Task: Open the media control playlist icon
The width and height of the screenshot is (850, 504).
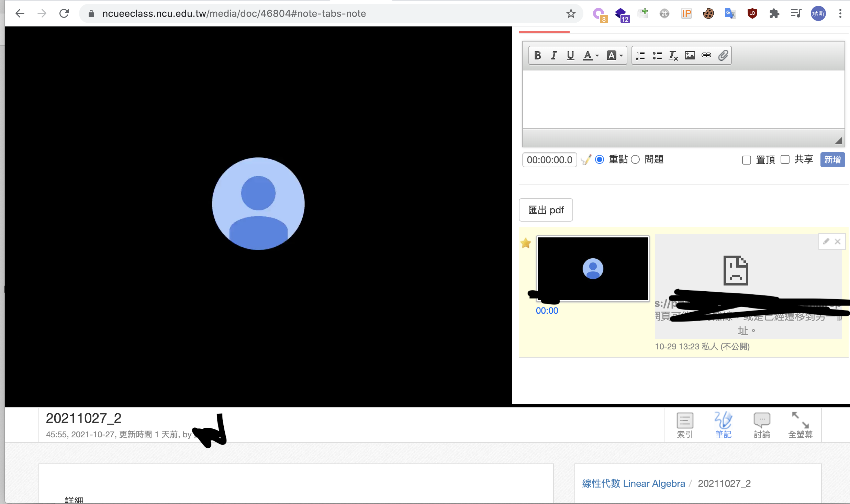Action: 796,13
